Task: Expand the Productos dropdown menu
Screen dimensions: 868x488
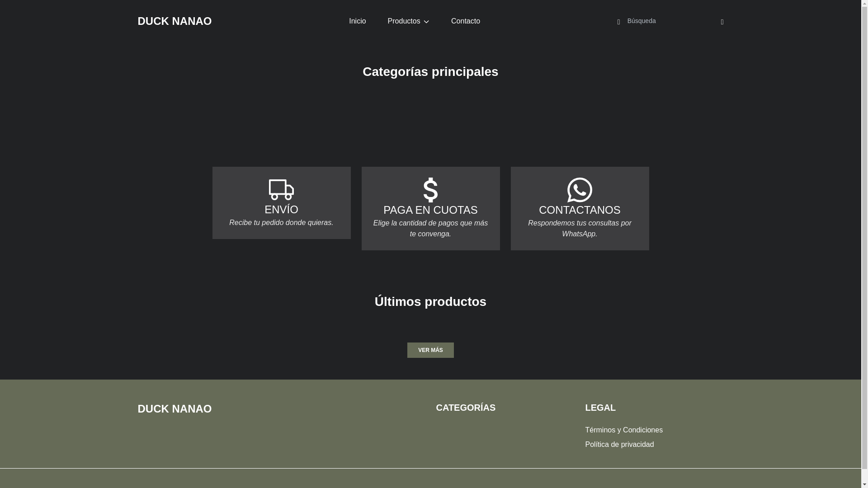Action: point(408,21)
